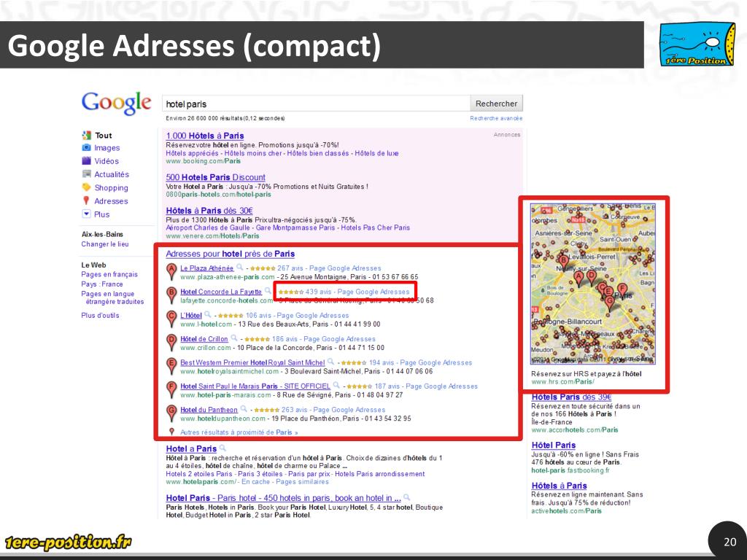The image size is (747, 560).
Task: Select Actualités in the left menu
Action: 112,174
